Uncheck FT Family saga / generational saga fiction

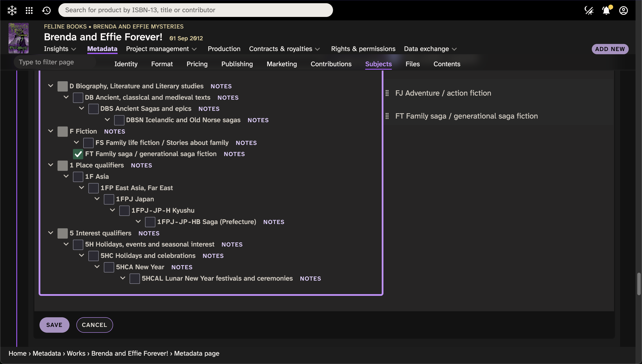(x=78, y=154)
